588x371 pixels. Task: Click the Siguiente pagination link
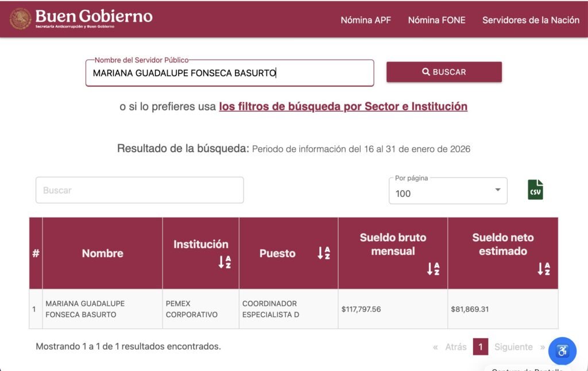tap(513, 347)
